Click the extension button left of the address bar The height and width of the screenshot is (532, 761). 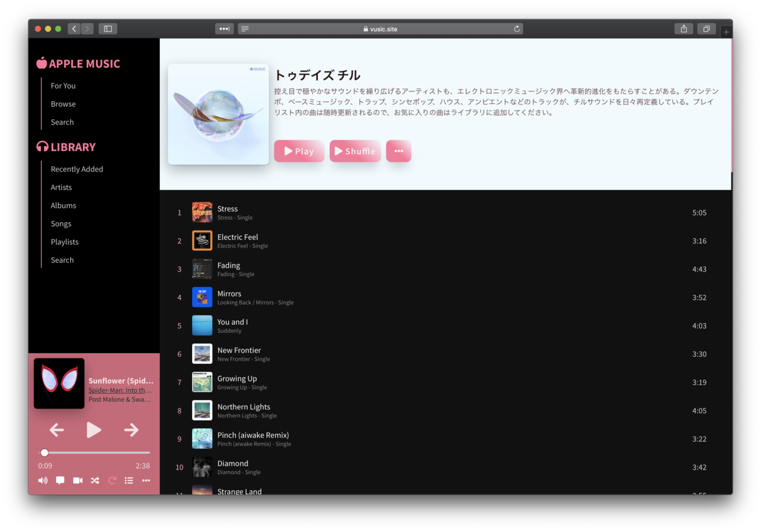click(x=224, y=28)
